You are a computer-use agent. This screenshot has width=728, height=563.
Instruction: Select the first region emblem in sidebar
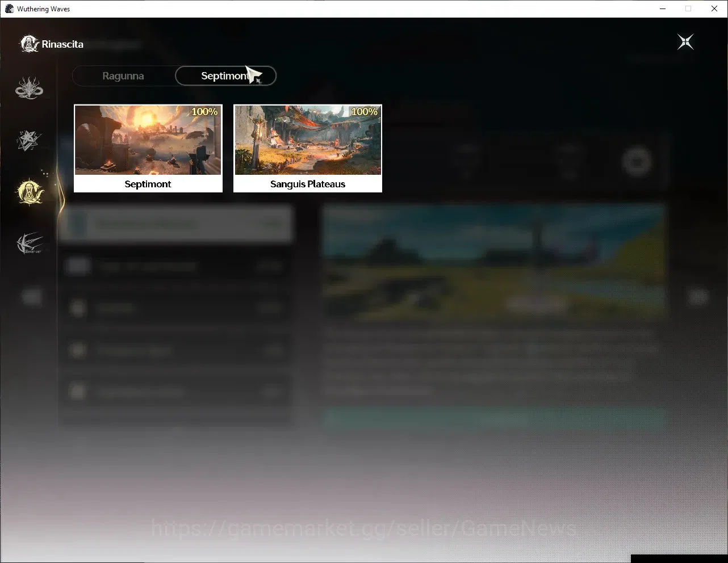(29, 89)
